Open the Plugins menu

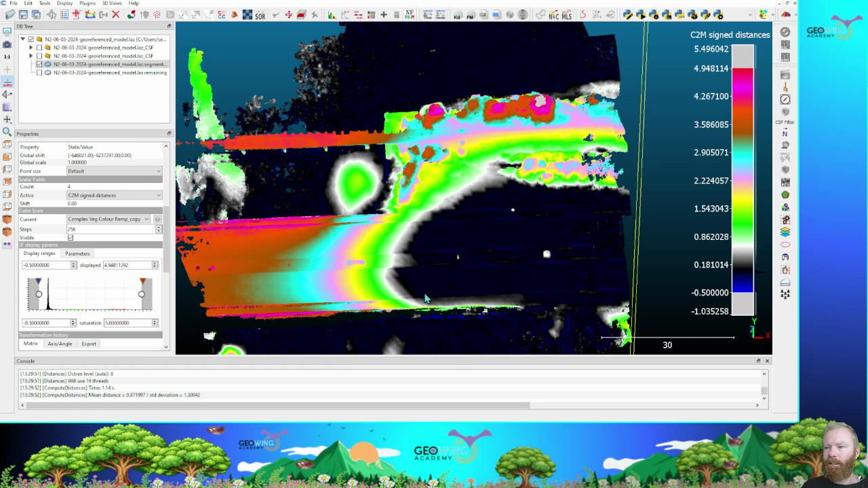tap(87, 3)
